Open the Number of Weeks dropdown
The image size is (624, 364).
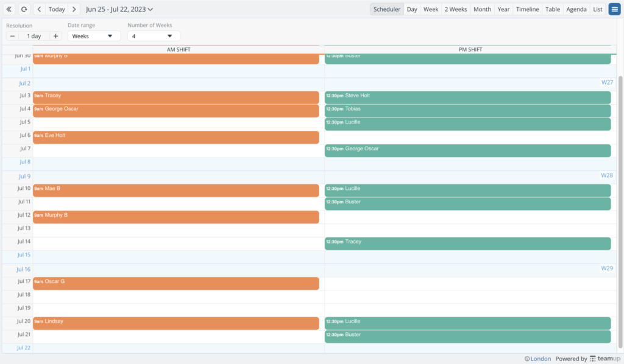pyautogui.click(x=153, y=36)
